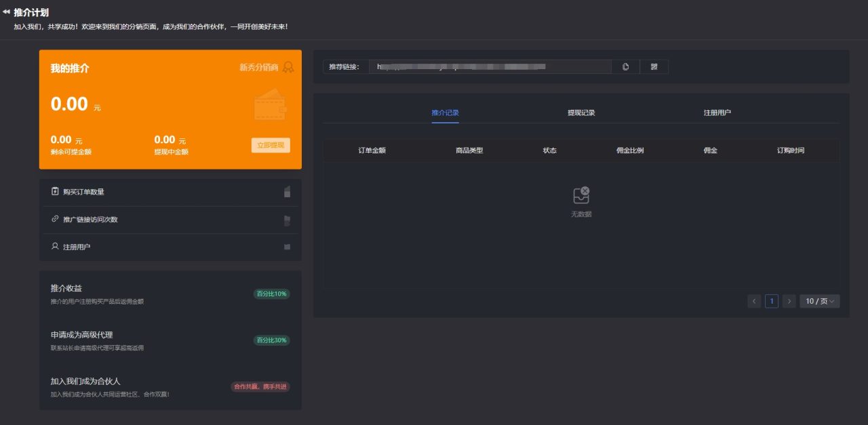This screenshot has height=425, width=868.
Task: Copy the referral link using the copy icon
Action: point(625,66)
